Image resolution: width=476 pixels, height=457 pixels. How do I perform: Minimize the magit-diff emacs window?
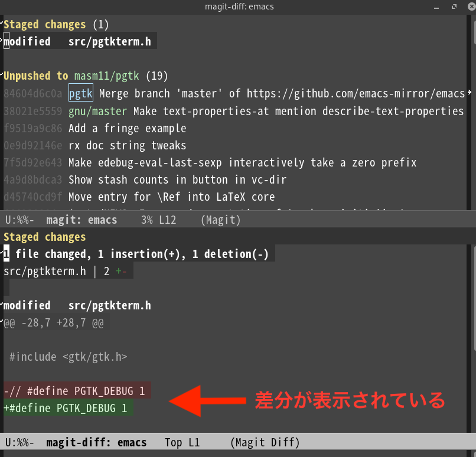(436, 7)
